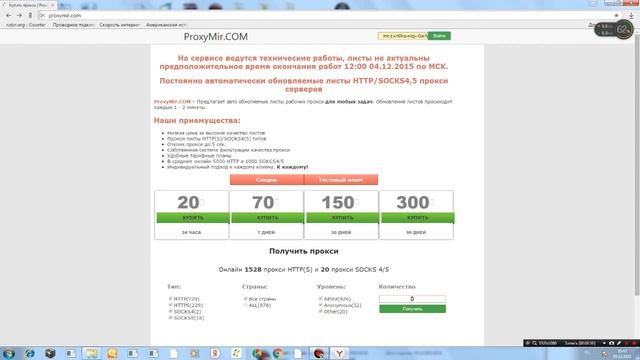Click the 'Тестовый' red button
This screenshot has width=640, height=360.
(x=341, y=180)
